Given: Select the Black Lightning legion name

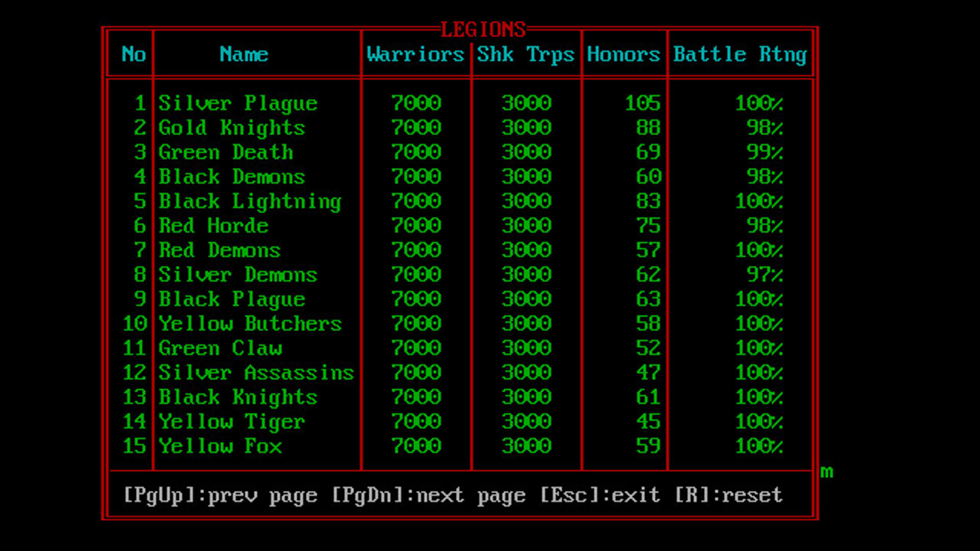Looking at the screenshot, I should coord(250,202).
